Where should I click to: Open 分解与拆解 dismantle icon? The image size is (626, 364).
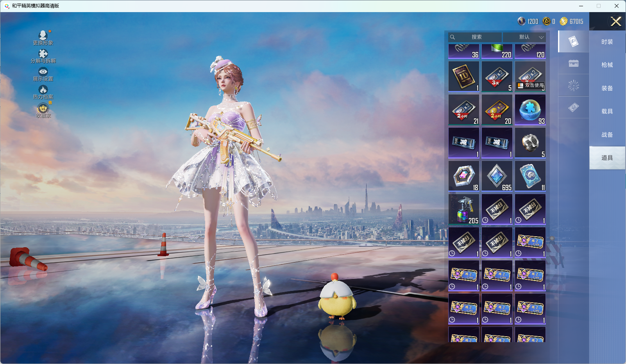click(x=43, y=56)
